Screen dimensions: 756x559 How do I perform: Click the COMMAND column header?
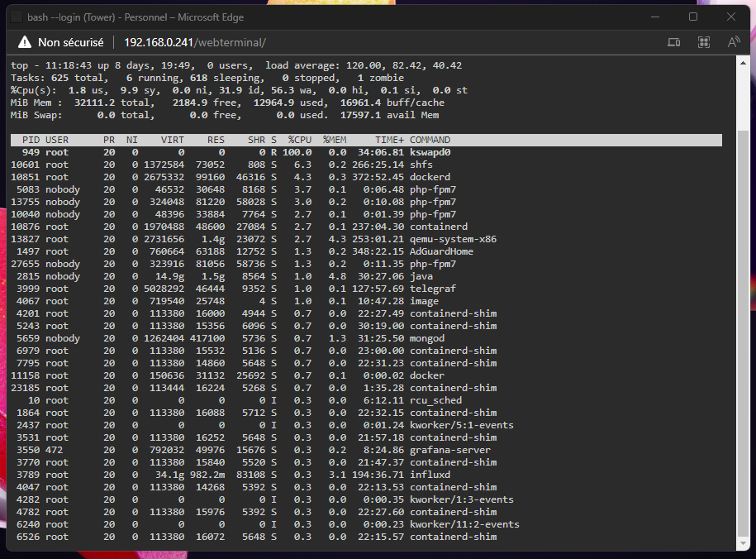click(430, 140)
